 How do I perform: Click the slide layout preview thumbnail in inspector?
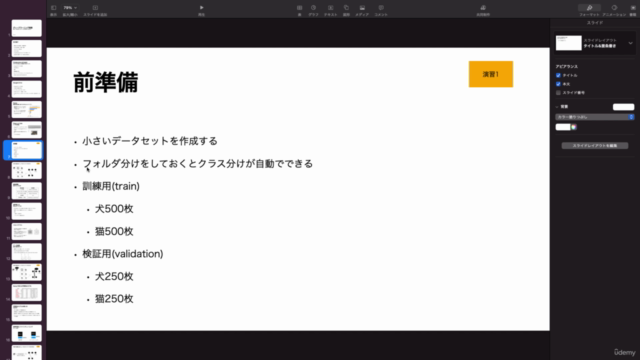(x=569, y=43)
